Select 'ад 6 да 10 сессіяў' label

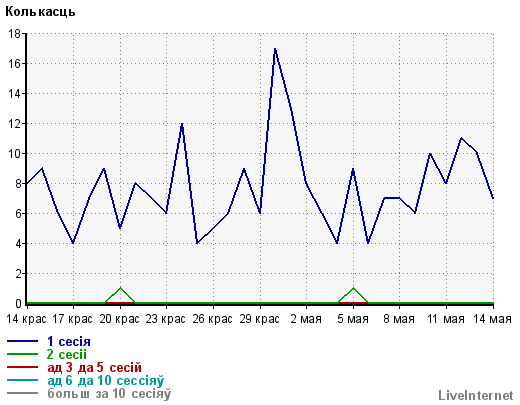[x=106, y=380]
